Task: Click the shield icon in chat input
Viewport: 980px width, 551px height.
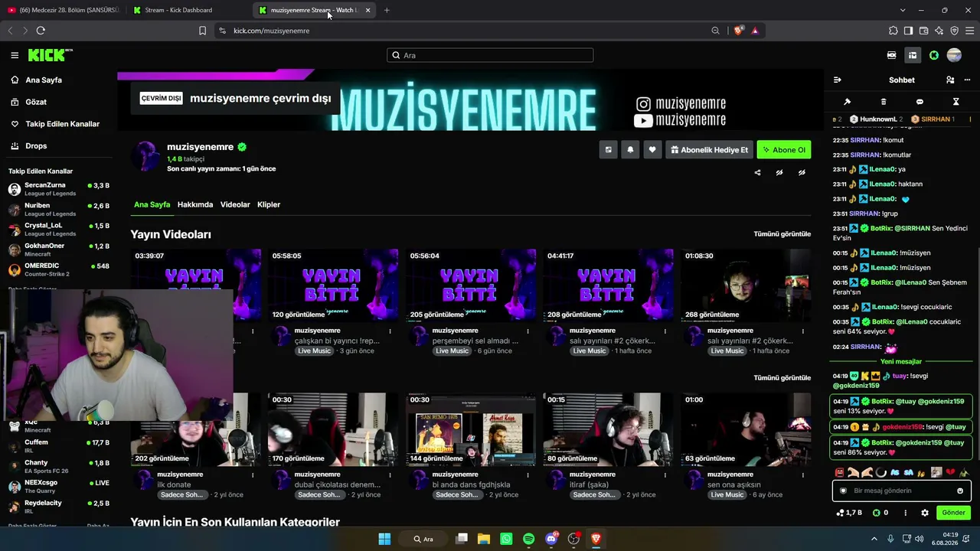Action: point(844,491)
